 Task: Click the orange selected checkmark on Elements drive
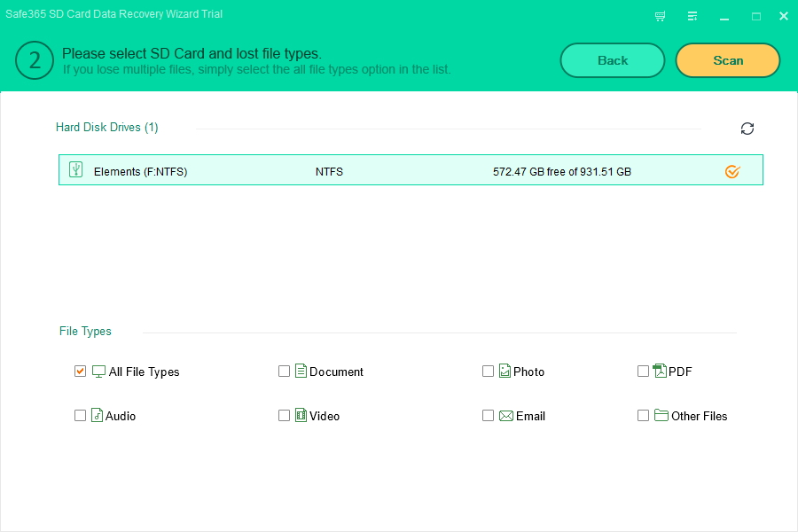tap(732, 171)
